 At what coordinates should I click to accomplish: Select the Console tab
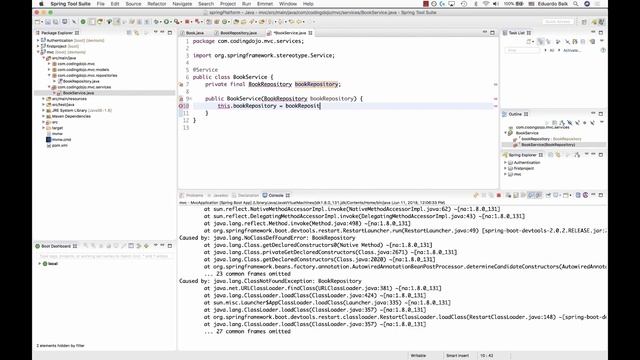click(276, 196)
